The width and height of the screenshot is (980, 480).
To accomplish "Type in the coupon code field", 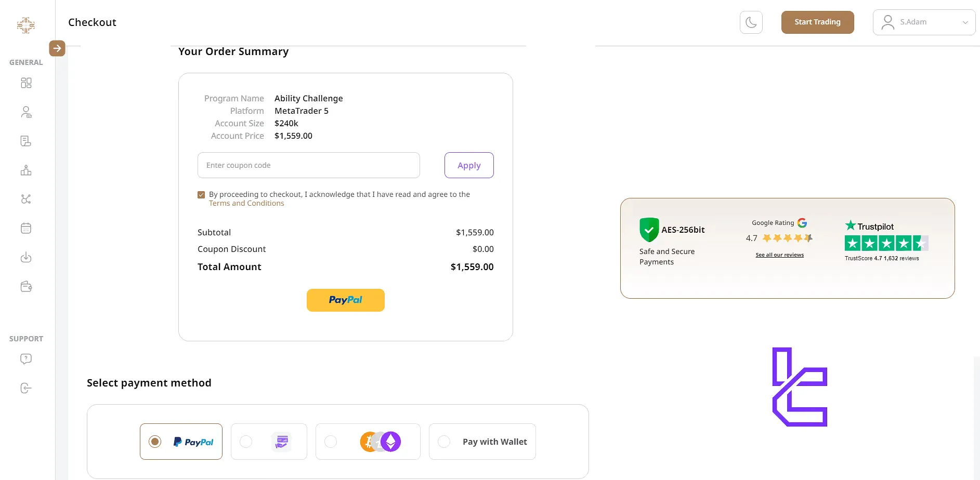I will pos(309,165).
